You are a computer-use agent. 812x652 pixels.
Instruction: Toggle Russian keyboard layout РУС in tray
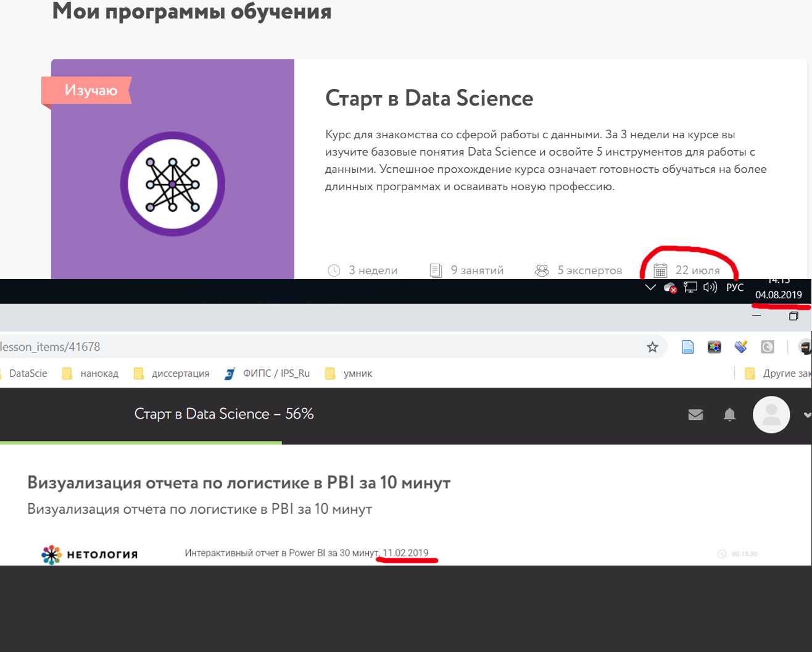click(x=735, y=287)
